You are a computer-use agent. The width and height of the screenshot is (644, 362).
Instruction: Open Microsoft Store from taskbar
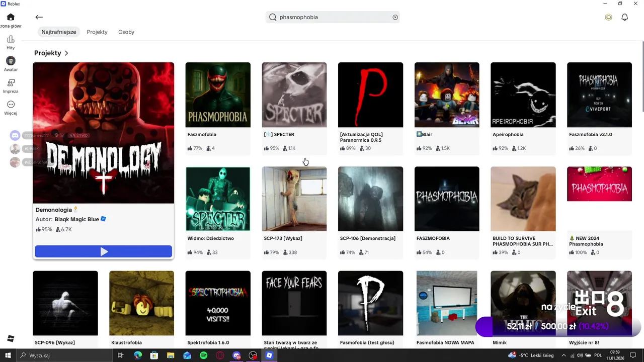point(154,355)
